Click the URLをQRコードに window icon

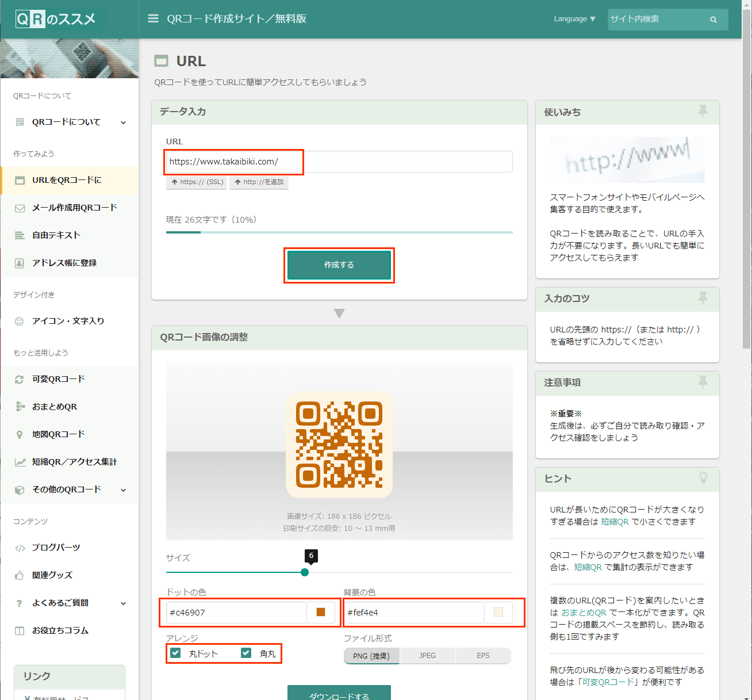(x=20, y=180)
